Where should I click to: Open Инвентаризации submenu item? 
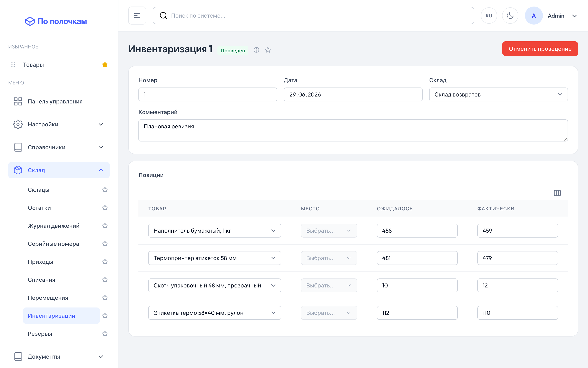point(61,316)
